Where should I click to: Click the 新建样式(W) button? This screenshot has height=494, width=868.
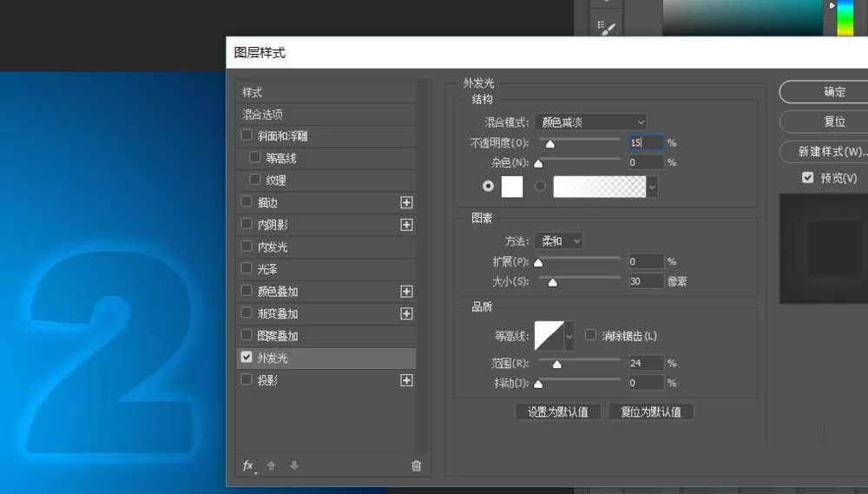click(x=825, y=151)
